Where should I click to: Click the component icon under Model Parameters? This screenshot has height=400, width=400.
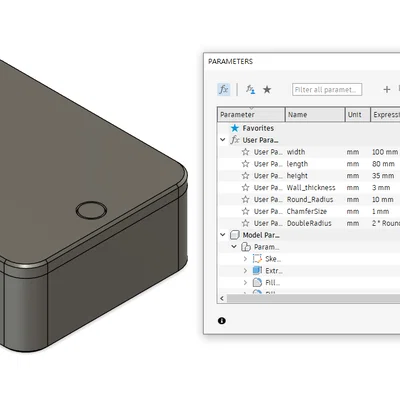click(246, 247)
